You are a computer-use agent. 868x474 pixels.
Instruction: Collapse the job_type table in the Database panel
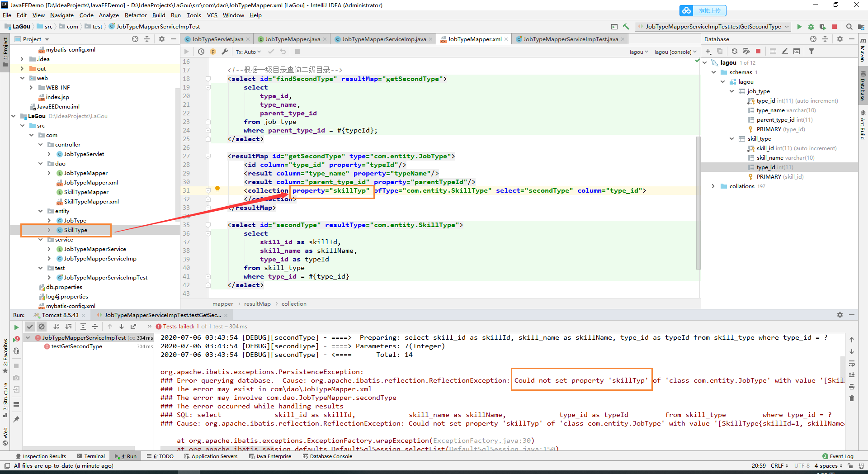pos(732,91)
